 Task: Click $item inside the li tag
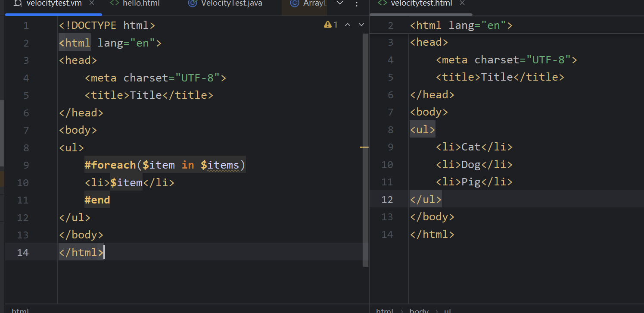click(126, 183)
